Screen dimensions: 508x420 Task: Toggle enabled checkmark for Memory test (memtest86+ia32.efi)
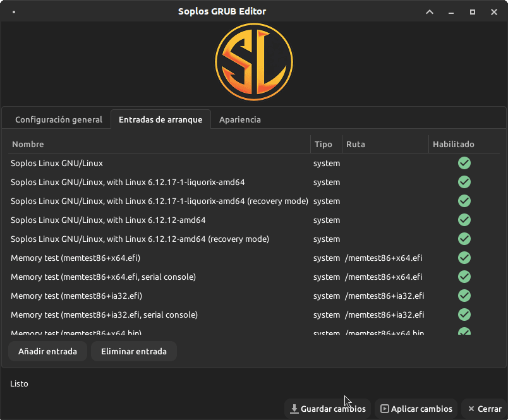(x=464, y=296)
